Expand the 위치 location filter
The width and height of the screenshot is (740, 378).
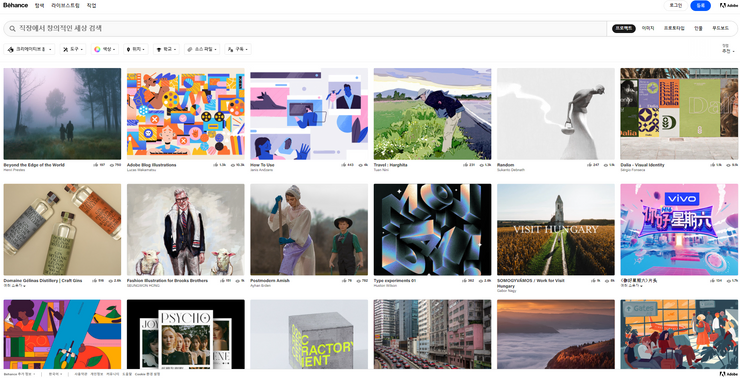point(136,49)
